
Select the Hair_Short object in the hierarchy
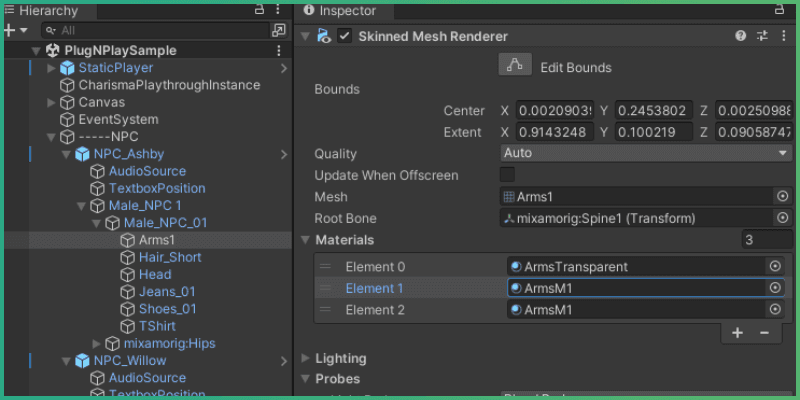[170, 257]
